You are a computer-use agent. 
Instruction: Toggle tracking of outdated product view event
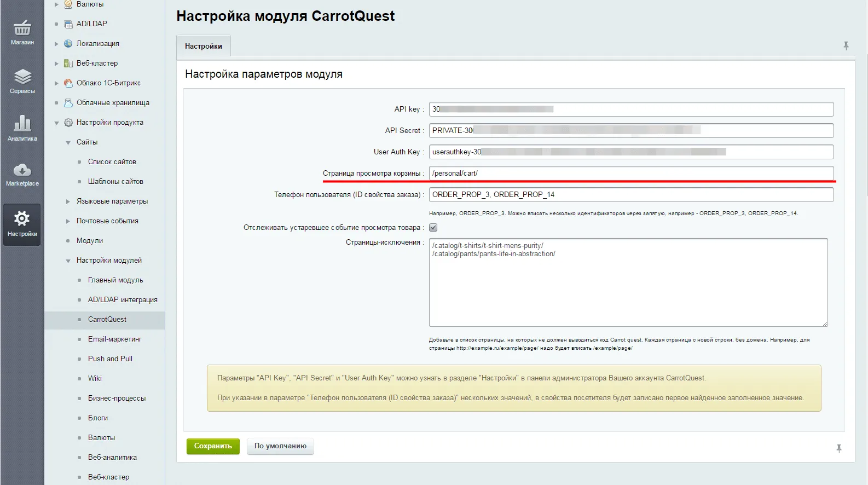433,228
